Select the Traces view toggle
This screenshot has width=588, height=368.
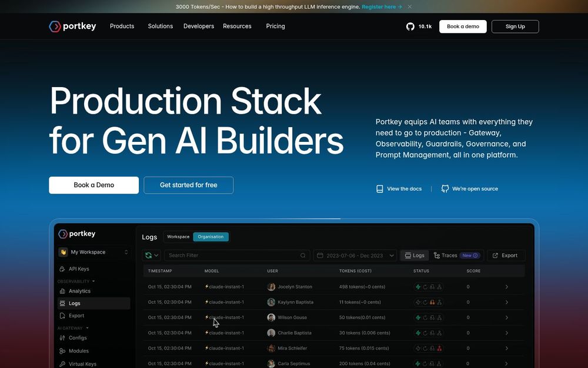(x=456, y=256)
